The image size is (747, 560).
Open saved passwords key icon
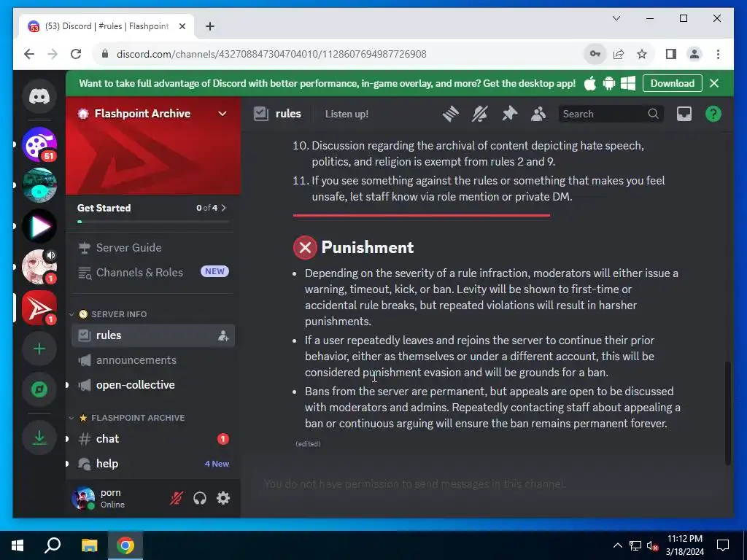(595, 54)
